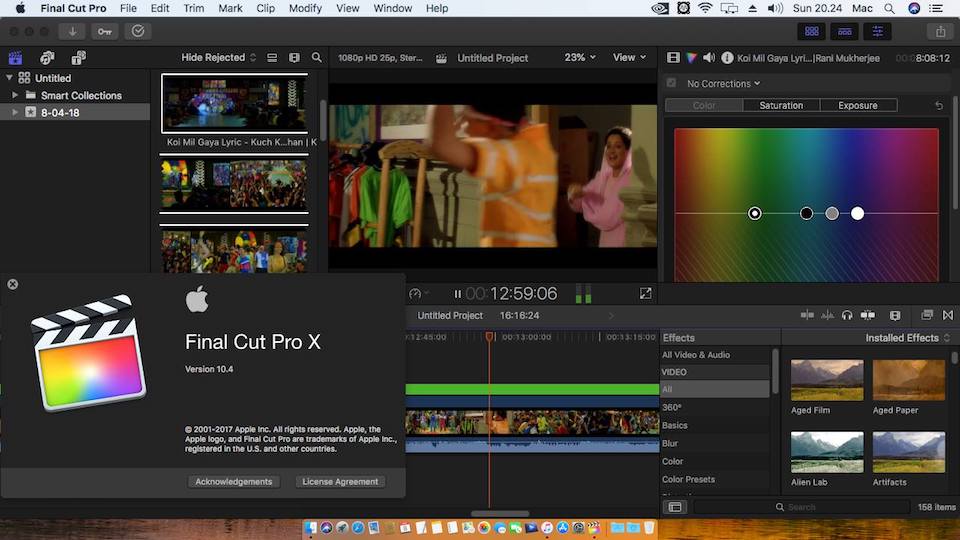
Task: Pause playback in the viewer
Action: pos(457,294)
